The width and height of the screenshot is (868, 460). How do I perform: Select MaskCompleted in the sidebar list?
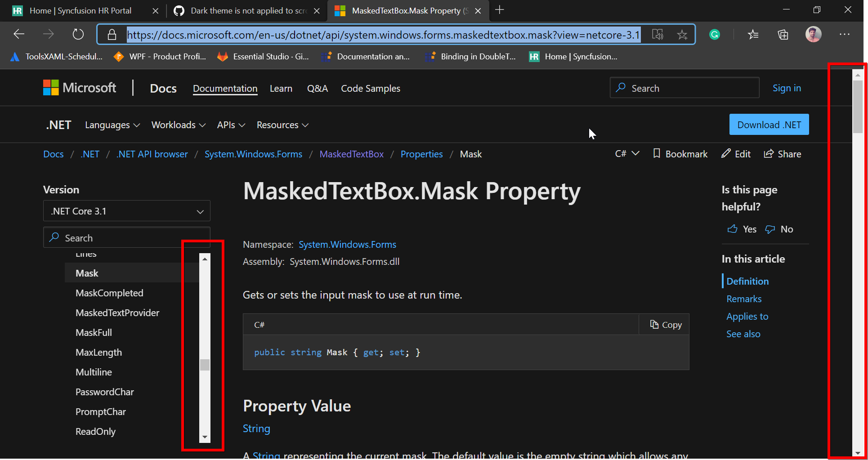109,293
